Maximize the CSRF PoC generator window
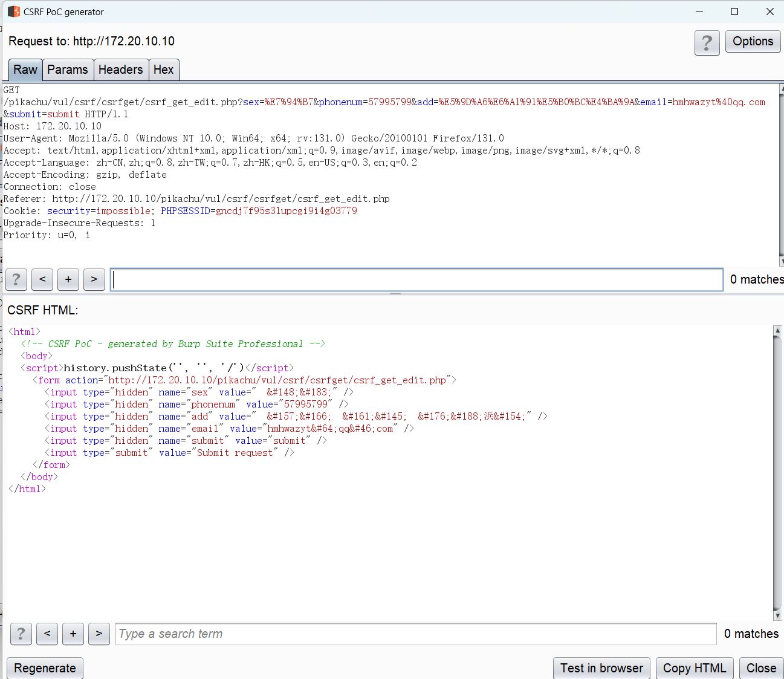The width and height of the screenshot is (784, 679). click(734, 11)
